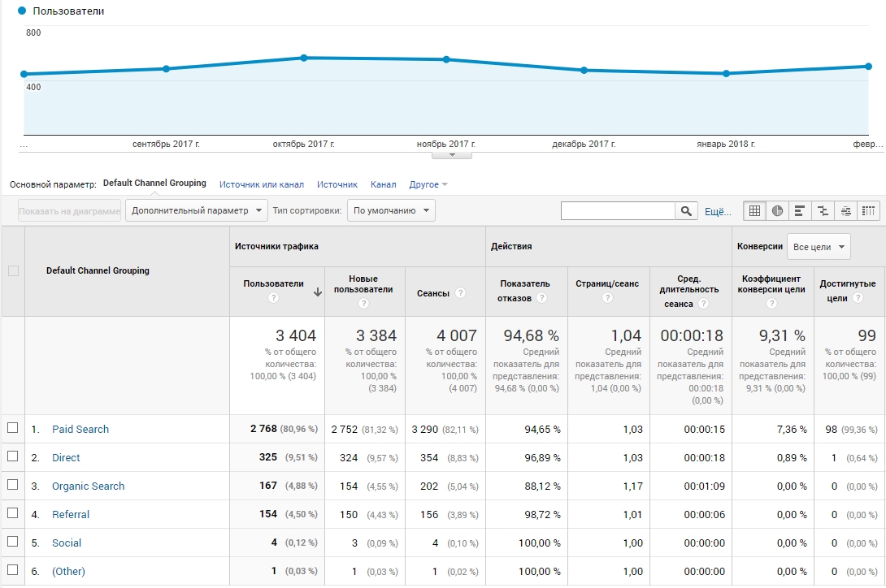
Task: Switch primary dimension to Канал
Action: [383, 184]
